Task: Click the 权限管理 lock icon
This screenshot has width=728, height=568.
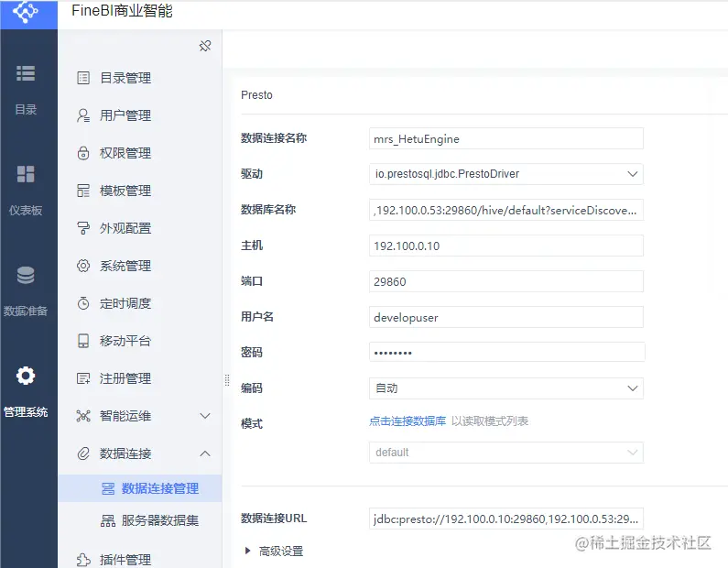Action: (x=83, y=153)
